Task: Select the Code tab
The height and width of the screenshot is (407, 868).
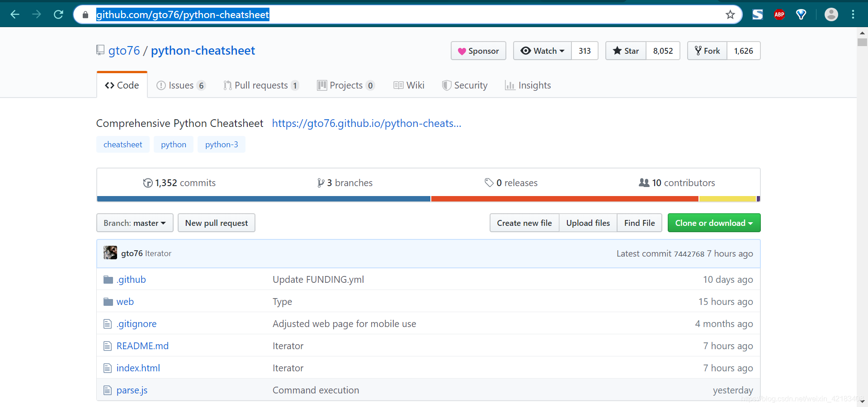Action: coord(122,85)
